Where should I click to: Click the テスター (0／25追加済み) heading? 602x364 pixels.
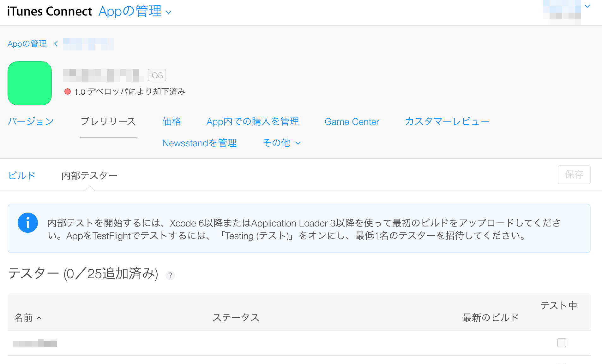click(83, 273)
